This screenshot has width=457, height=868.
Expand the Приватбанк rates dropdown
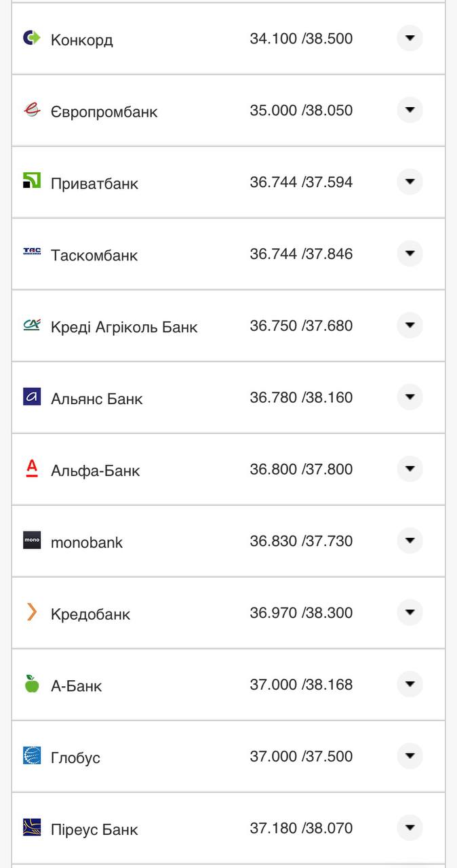click(x=410, y=182)
